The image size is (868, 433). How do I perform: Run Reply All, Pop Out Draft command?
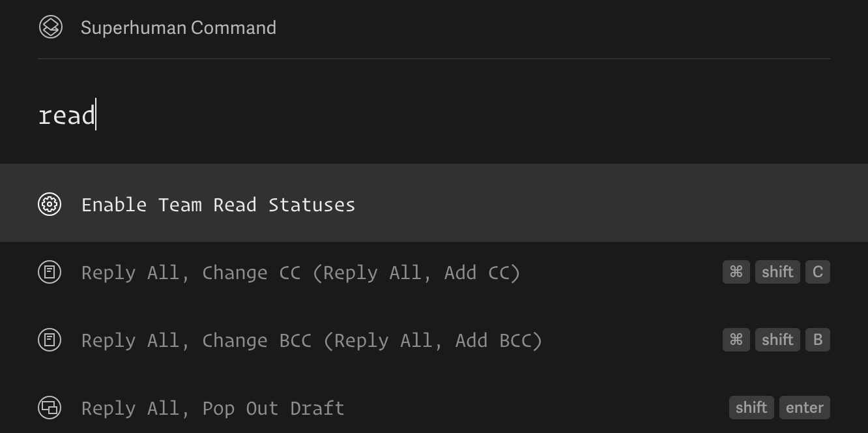pos(434,408)
